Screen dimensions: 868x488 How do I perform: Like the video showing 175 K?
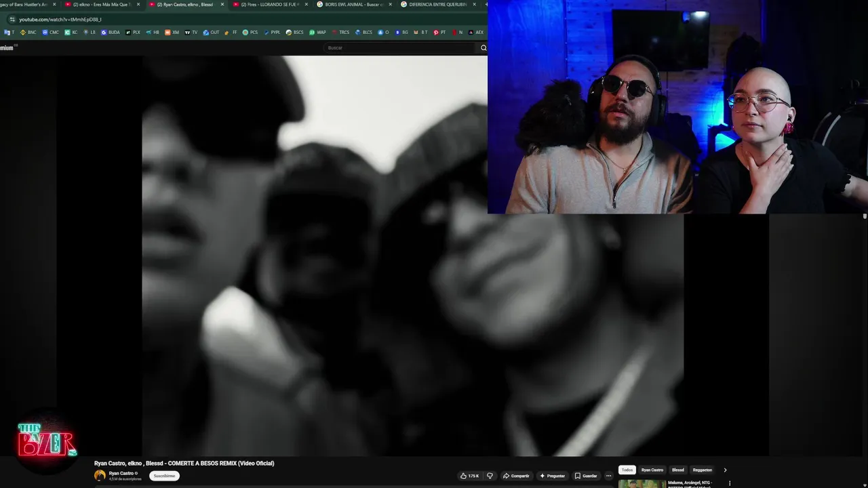tap(469, 476)
